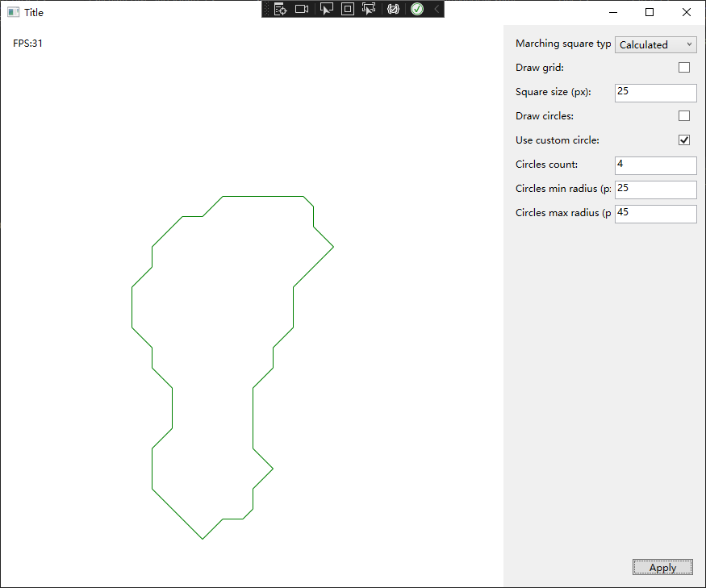Screen dimensions: 706x588
Task: Click the app icon in title bar
Action: (13, 12)
